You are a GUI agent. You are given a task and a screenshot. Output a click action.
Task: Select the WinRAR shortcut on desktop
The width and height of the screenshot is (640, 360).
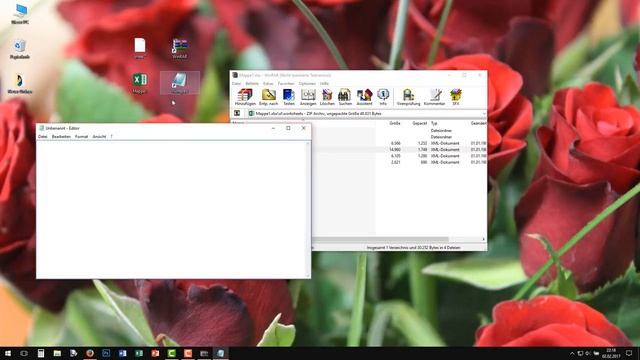coord(180,48)
